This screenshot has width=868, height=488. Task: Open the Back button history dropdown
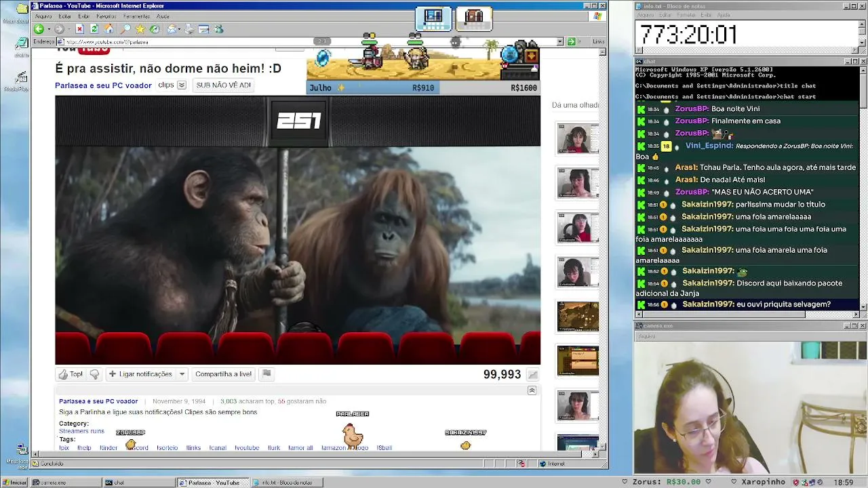pyautogui.click(x=47, y=29)
